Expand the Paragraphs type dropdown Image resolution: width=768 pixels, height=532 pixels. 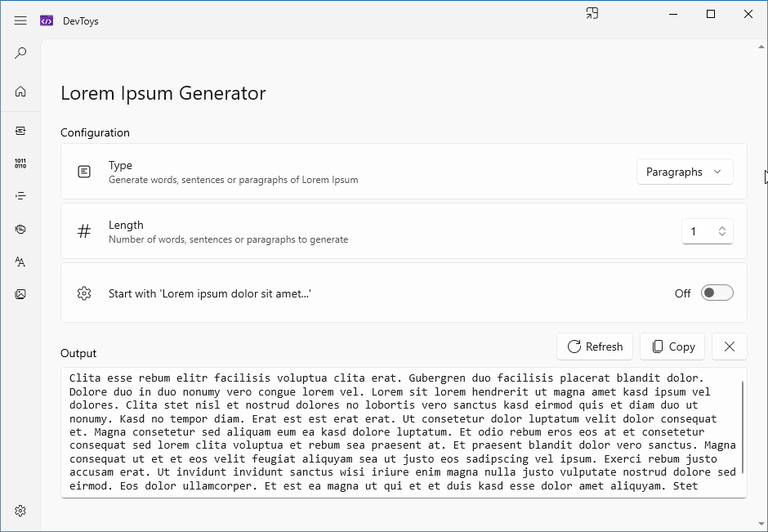(x=685, y=172)
